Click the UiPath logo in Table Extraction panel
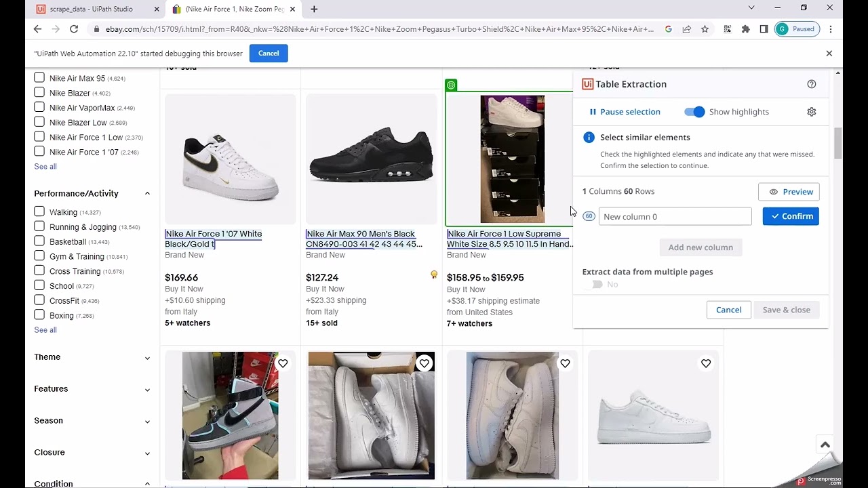This screenshot has height=488, width=868. point(587,84)
